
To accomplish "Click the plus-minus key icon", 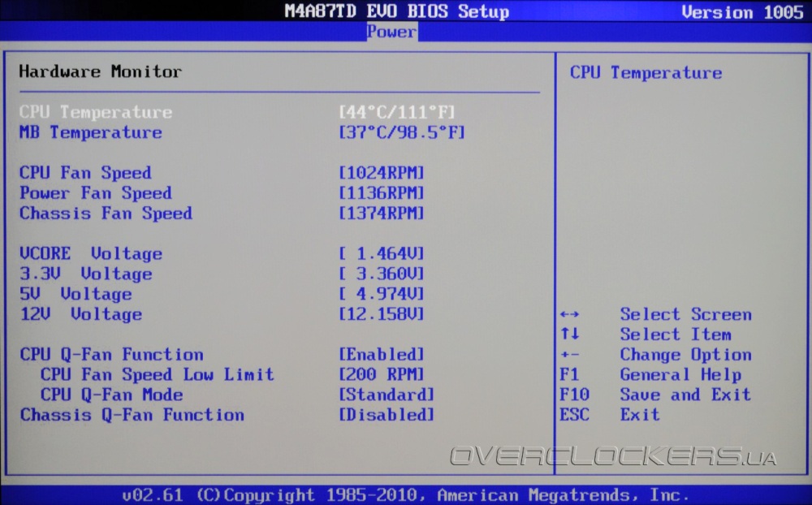I will click(570, 355).
